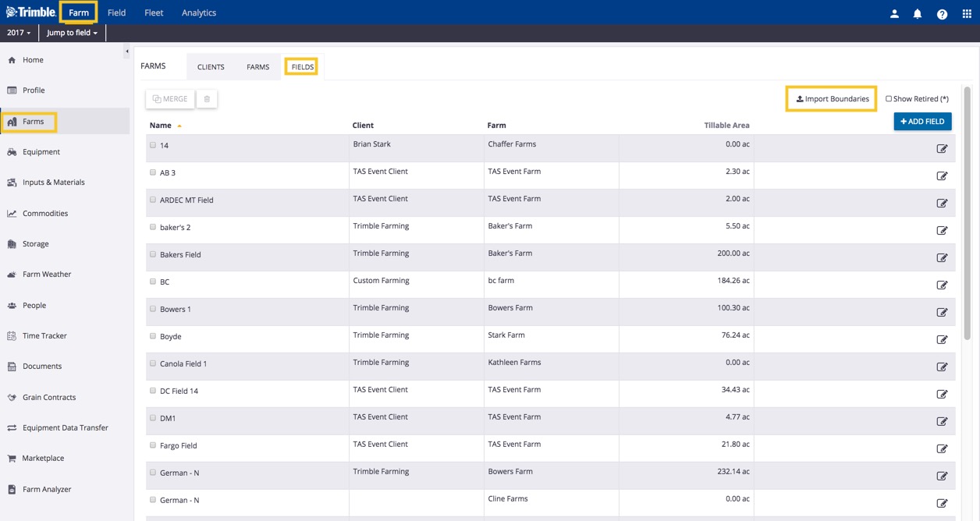980x521 pixels.
Task: Open the notifications bell
Action: [x=918, y=13]
